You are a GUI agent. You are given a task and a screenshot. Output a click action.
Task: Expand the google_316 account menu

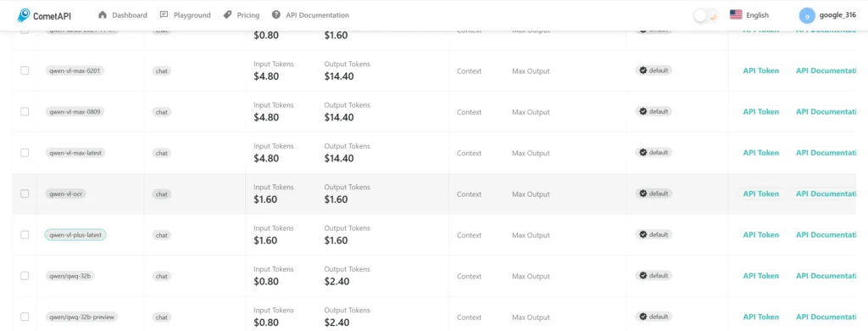(x=827, y=15)
